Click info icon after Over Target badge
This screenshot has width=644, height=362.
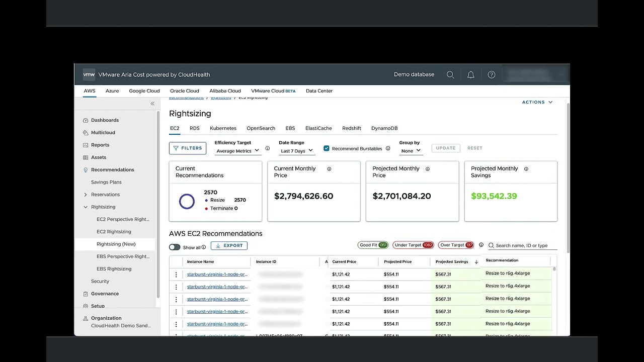point(481,245)
